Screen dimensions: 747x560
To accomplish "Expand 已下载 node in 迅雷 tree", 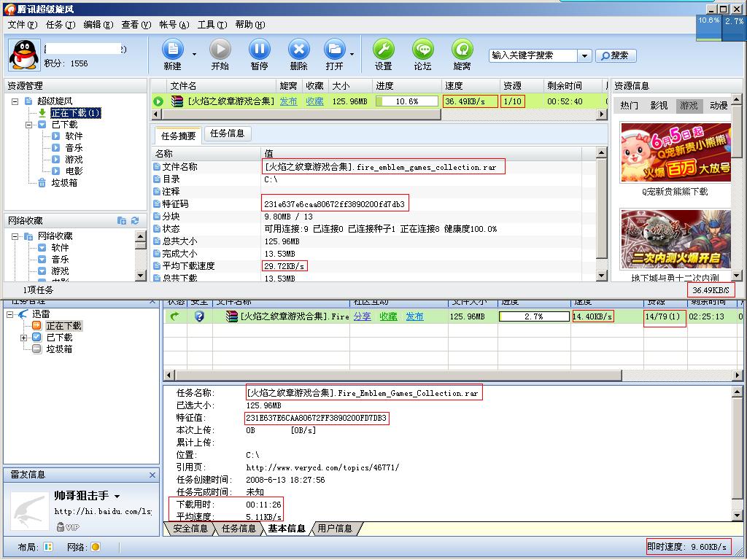I will (24, 338).
